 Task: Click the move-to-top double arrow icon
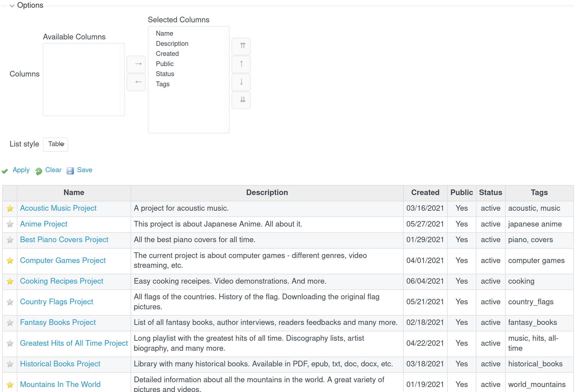pos(241,46)
